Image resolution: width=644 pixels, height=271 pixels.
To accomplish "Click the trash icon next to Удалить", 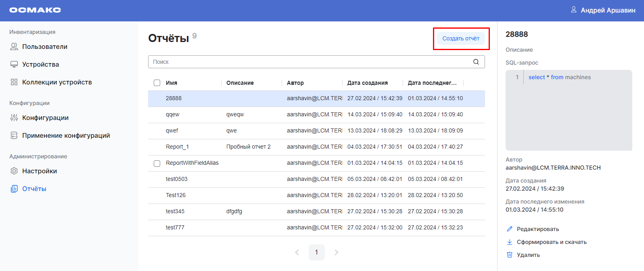I will (510, 255).
